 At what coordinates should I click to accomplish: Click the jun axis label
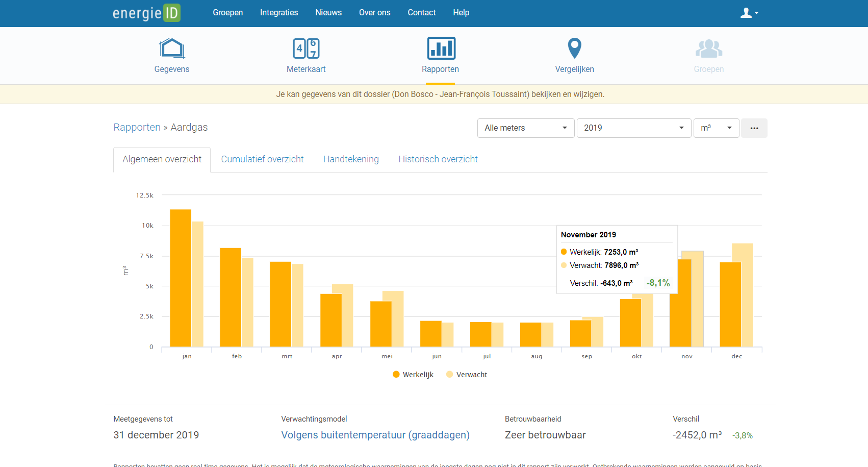[x=437, y=356]
